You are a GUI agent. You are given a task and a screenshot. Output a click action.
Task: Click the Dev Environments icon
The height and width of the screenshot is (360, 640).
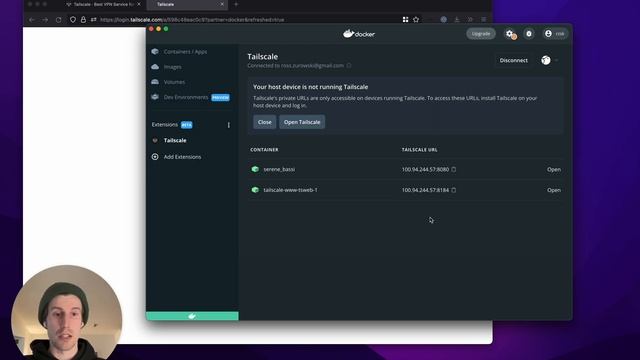click(x=155, y=97)
